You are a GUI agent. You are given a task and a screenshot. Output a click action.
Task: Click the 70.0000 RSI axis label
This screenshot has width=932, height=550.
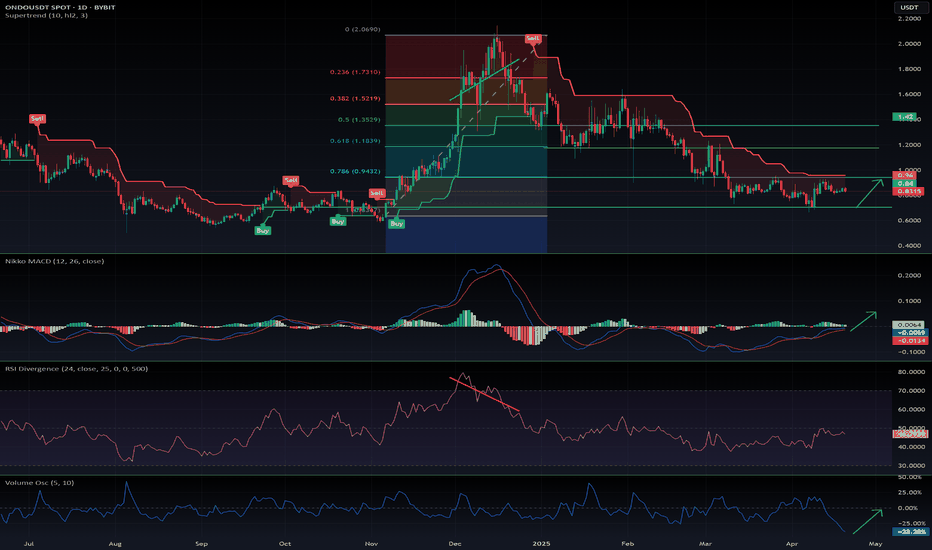(911, 391)
